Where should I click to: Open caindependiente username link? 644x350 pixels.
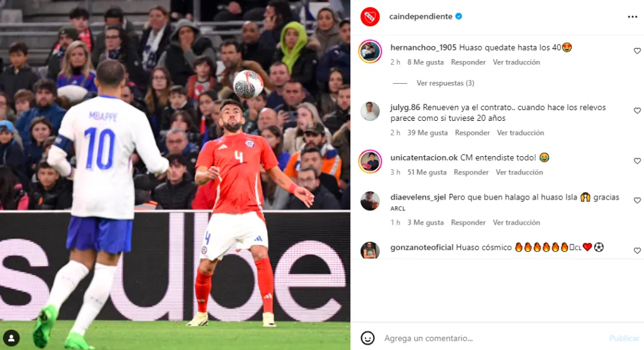(421, 16)
